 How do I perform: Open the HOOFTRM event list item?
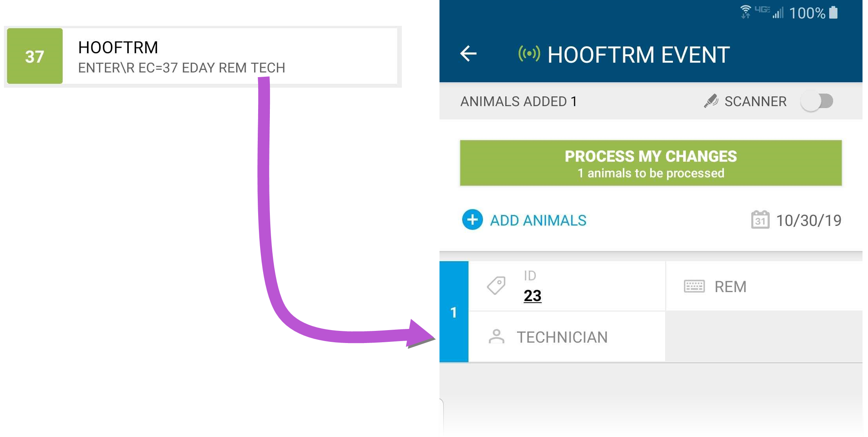tap(203, 56)
